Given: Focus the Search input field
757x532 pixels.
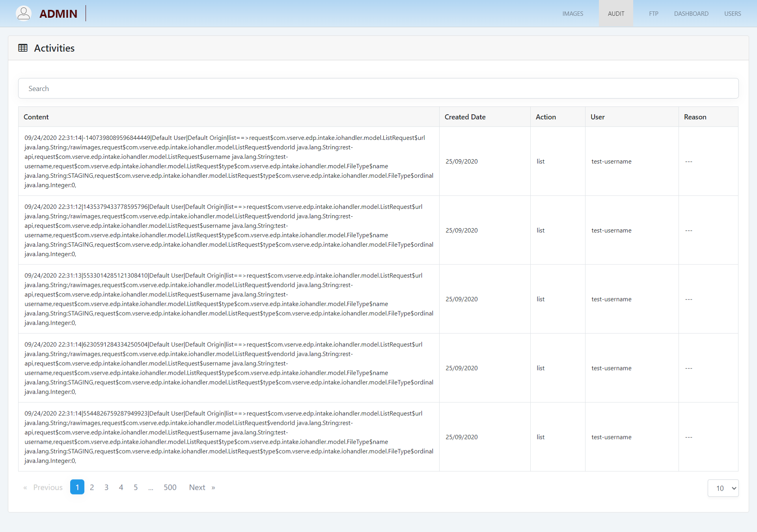Looking at the screenshot, I should [x=378, y=89].
